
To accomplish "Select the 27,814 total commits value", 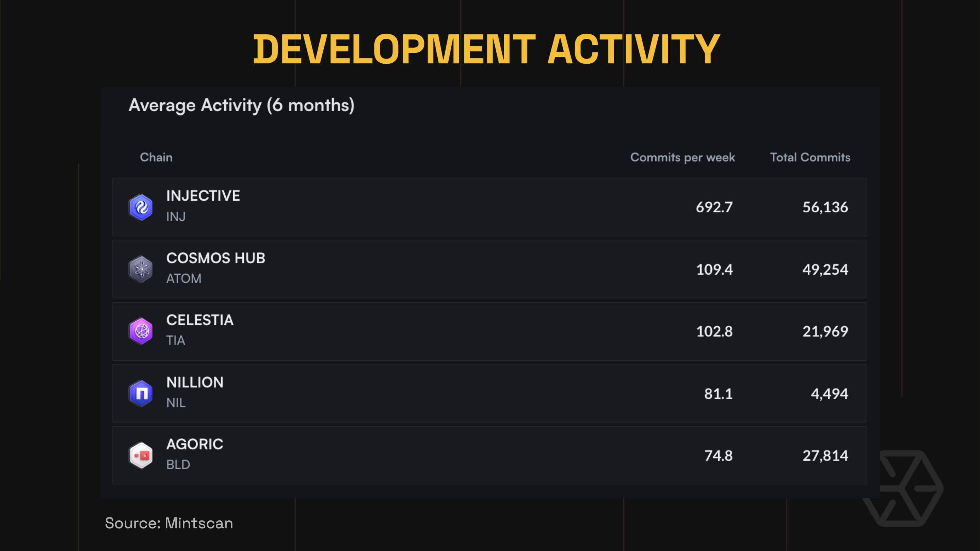I will [825, 456].
